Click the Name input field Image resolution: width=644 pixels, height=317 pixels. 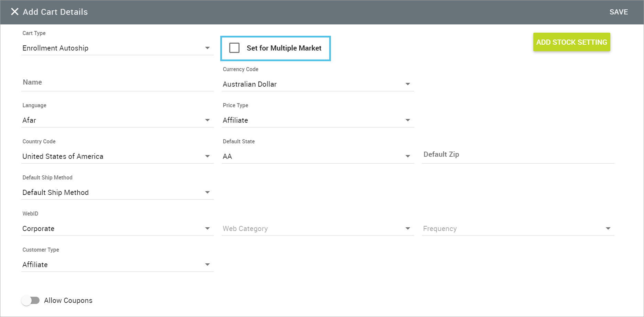coord(117,83)
